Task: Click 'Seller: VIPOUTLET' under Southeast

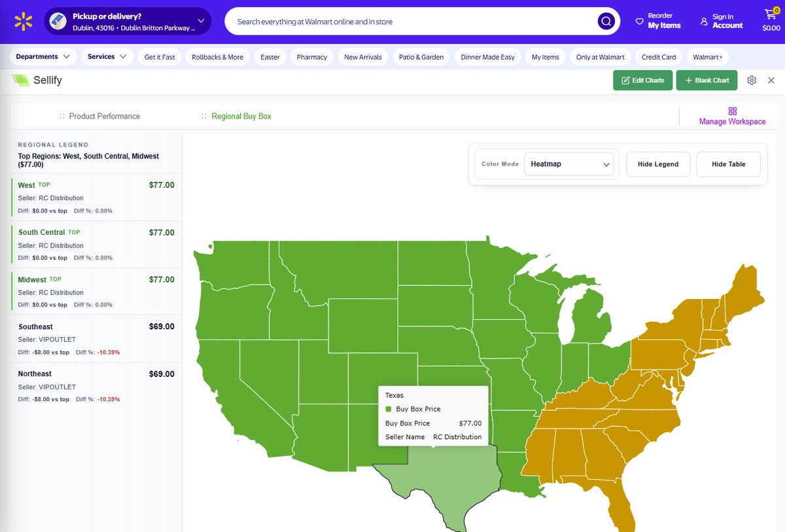Action: (47, 340)
